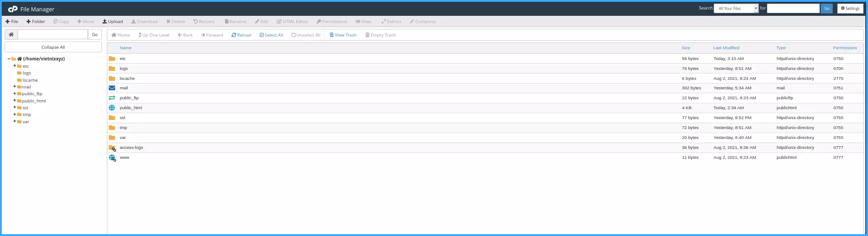This screenshot has height=236, width=868.
Task: Click the Move toolbar button
Action: 86,22
